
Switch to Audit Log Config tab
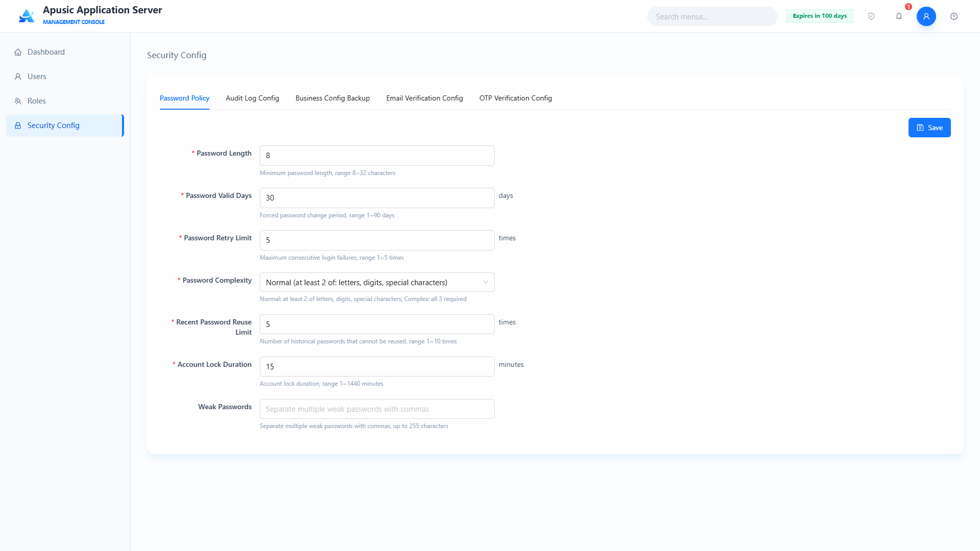pyautogui.click(x=253, y=98)
